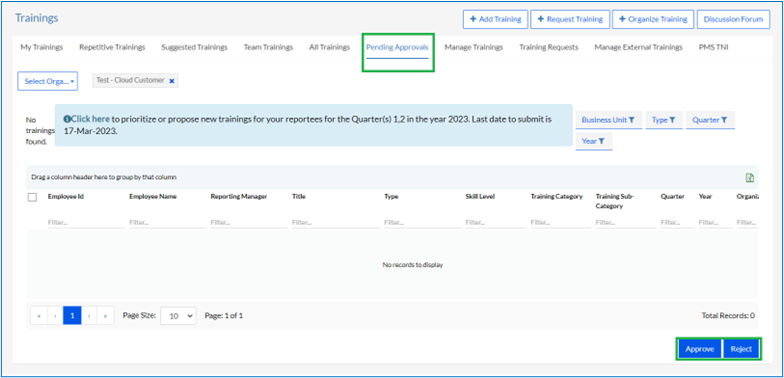Follow the 'Click here' prioritize link
The image size is (784, 378).
click(x=90, y=120)
